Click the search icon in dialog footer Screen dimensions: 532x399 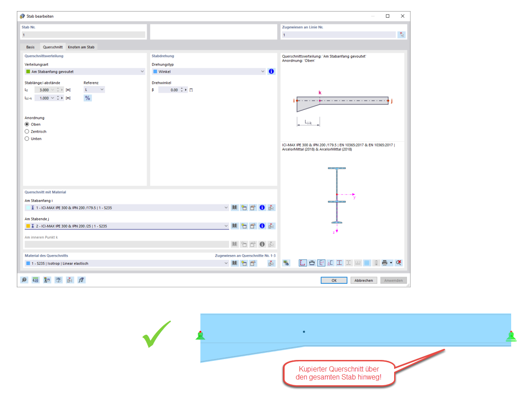point(24,280)
